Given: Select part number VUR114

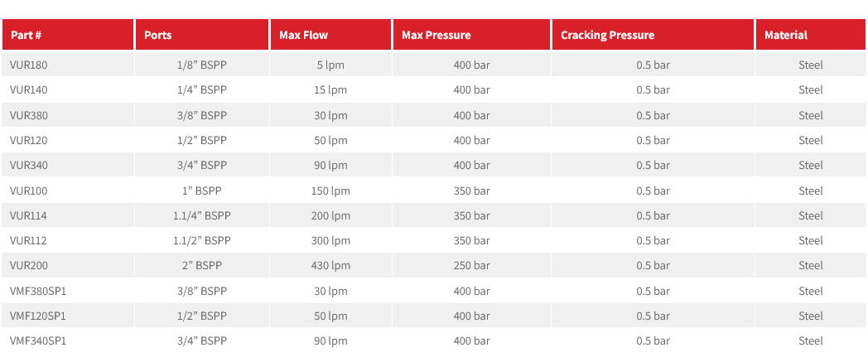Looking at the screenshot, I should pos(27,215).
